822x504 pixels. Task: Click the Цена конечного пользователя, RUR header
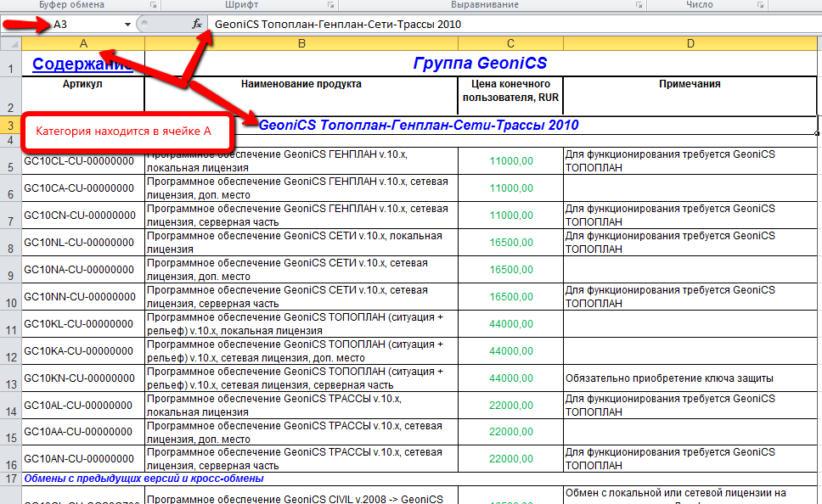pyautogui.click(x=510, y=95)
